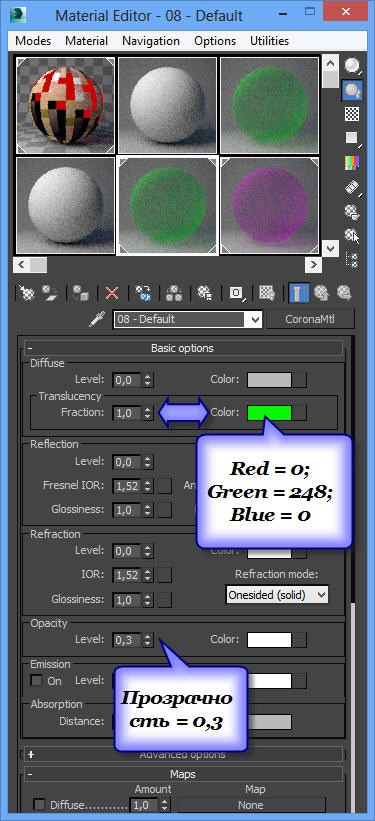Click the green Translucency color swatch

click(x=269, y=413)
